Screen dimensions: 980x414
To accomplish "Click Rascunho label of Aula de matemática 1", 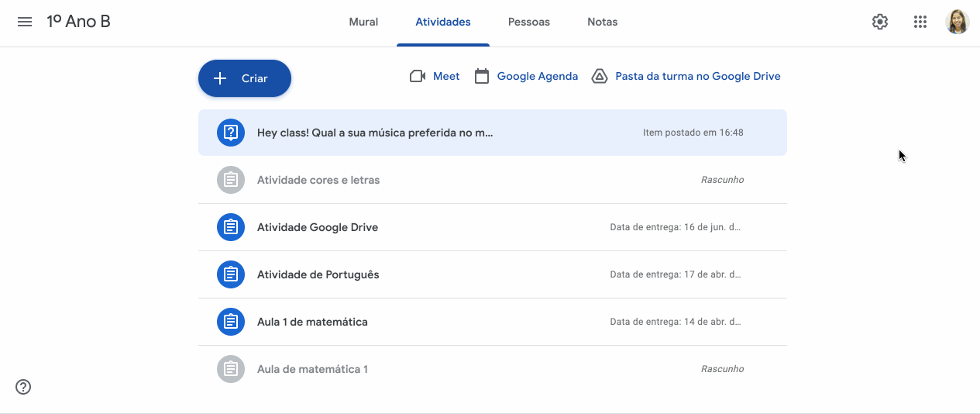I will (722, 369).
